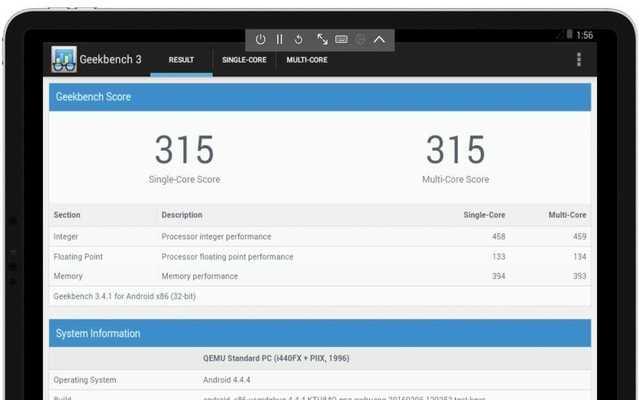Click the Geekbench 3 title text
Image resolution: width=641 pixels, height=400 pixels.
click(110, 59)
